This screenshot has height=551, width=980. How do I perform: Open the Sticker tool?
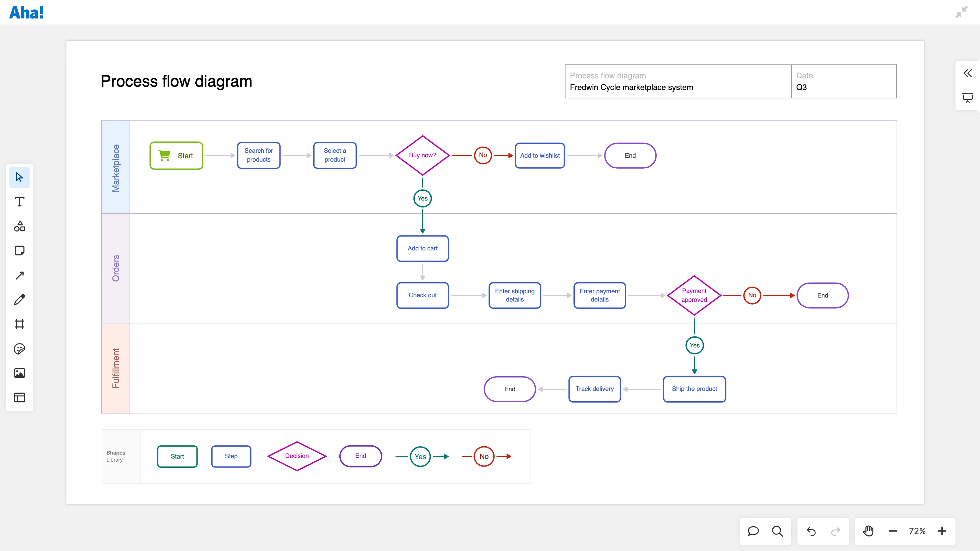tap(19, 349)
